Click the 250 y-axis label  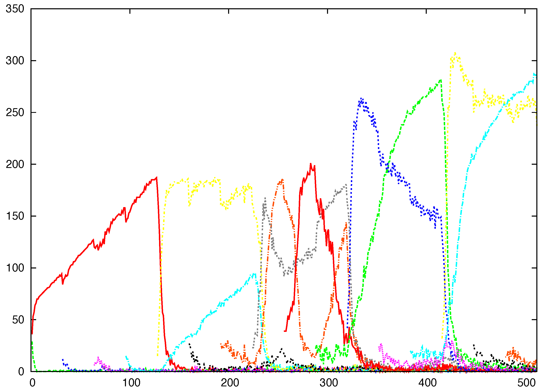click(x=15, y=113)
